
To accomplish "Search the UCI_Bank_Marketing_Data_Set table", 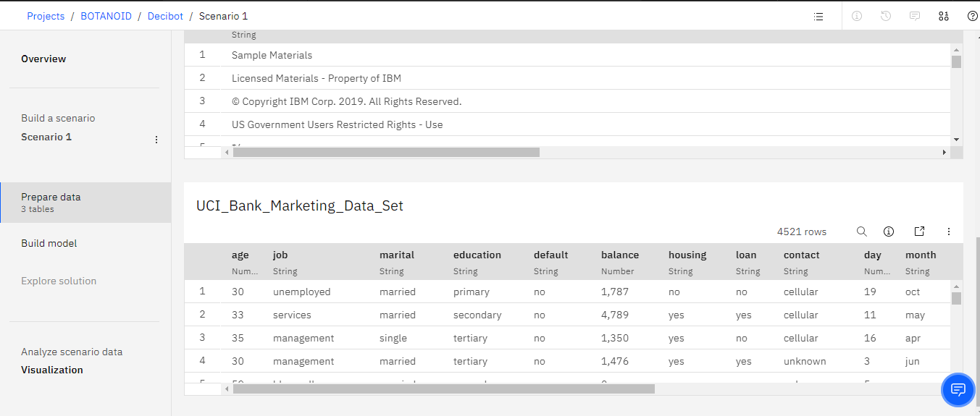I will [x=861, y=232].
